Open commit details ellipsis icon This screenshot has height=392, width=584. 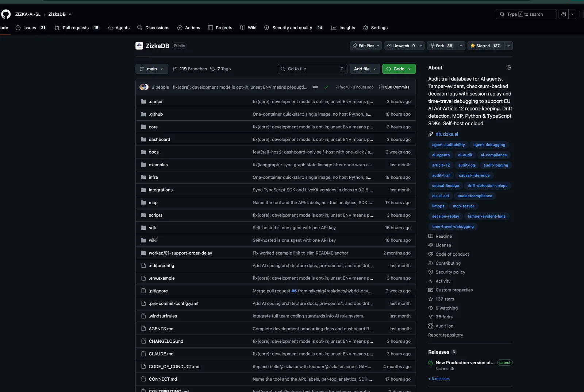pyautogui.click(x=315, y=87)
